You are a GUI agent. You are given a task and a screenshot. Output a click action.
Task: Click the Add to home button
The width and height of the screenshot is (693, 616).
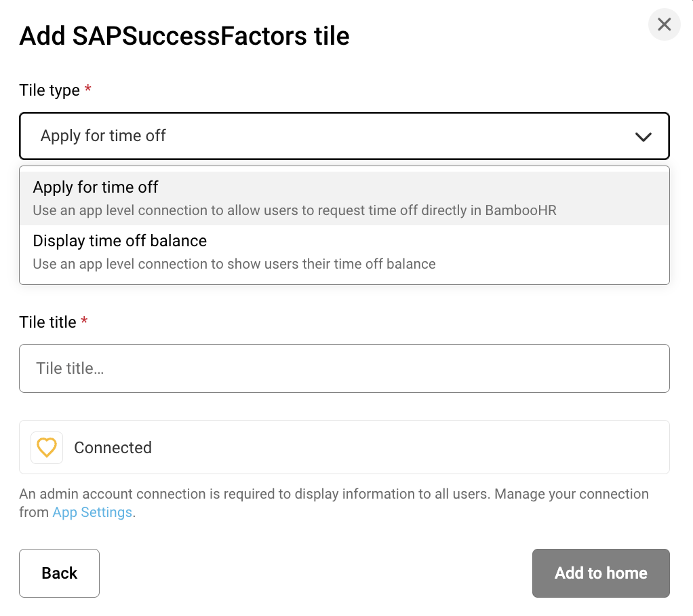click(600, 573)
